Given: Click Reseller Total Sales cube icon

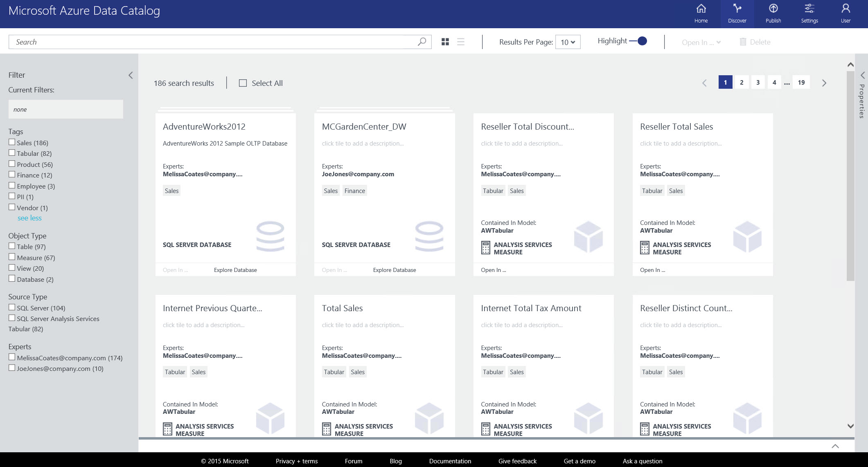Looking at the screenshot, I should 747,237.
